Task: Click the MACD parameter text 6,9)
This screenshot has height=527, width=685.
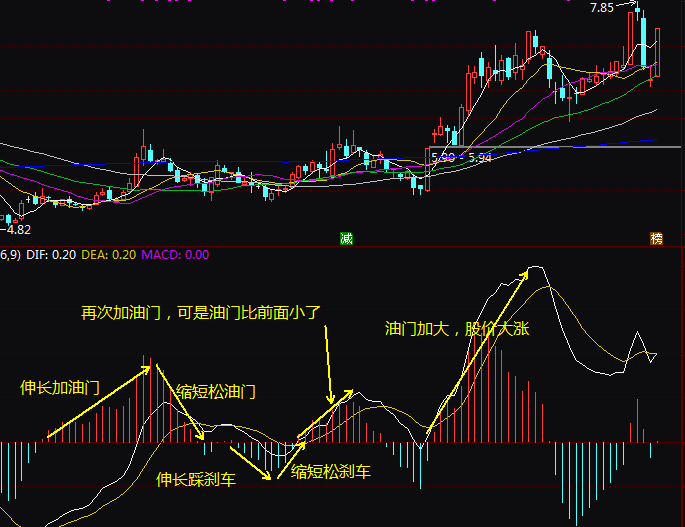Action: [10, 255]
